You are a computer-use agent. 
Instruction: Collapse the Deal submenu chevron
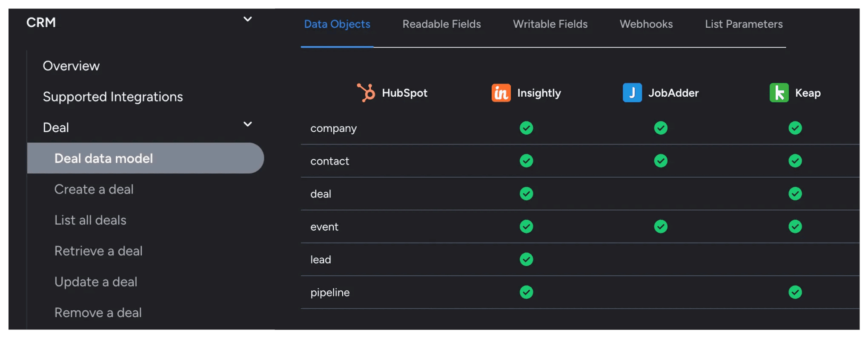247,124
